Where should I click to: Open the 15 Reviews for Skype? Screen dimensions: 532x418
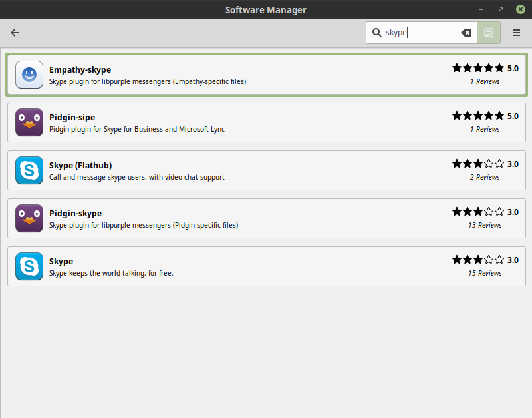pyautogui.click(x=485, y=272)
